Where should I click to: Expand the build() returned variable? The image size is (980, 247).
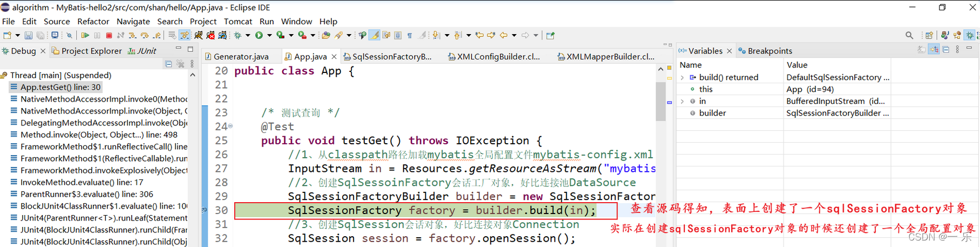pos(682,77)
